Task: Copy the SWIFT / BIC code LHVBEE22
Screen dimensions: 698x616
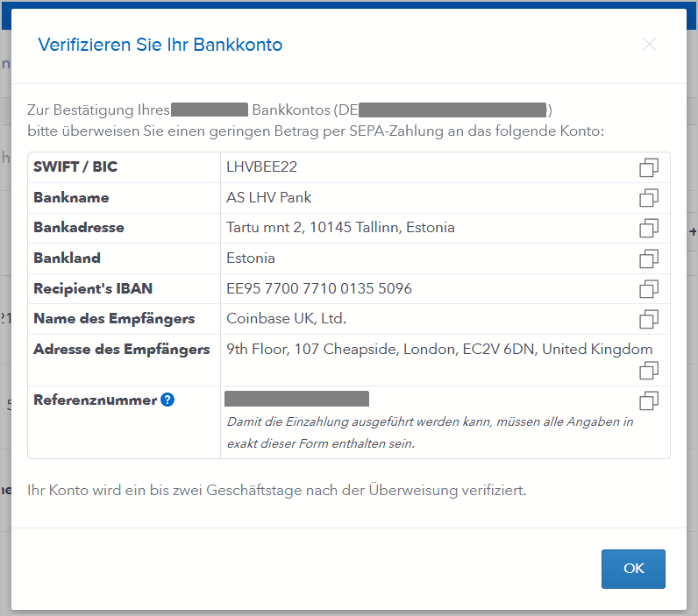Action: (x=649, y=167)
